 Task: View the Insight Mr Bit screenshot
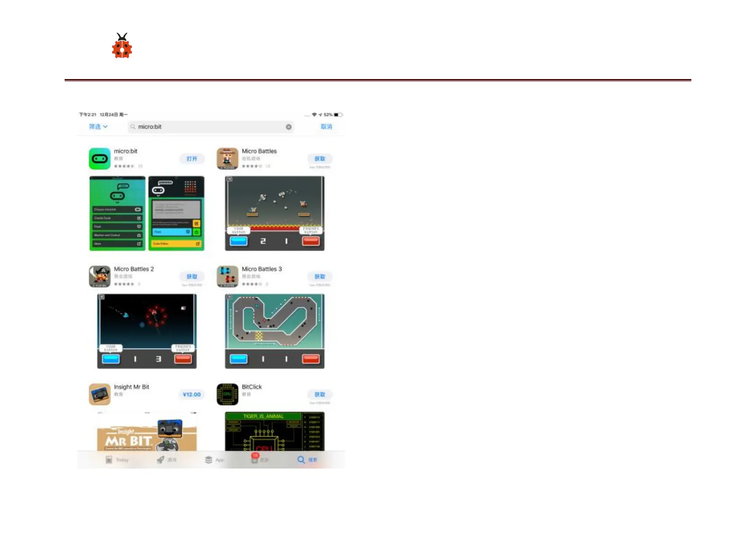click(x=147, y=431)
